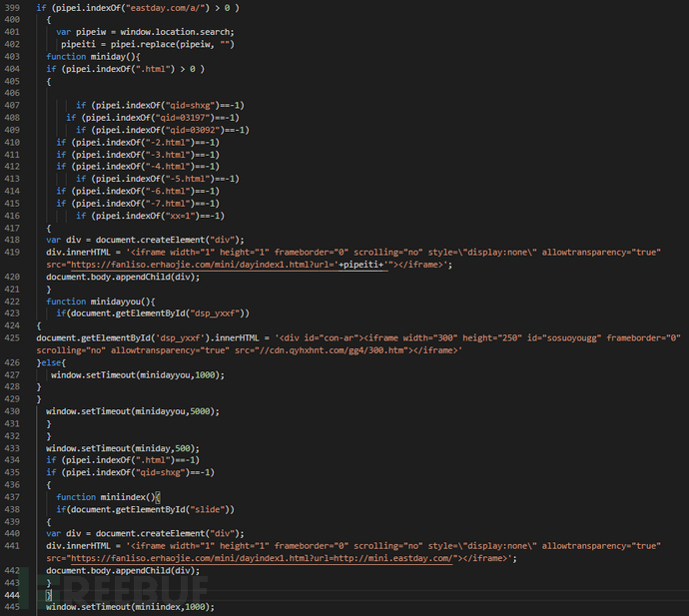Click the 'qid=03092' condition line
The width and height of the screenshot is (689, 616).
[x=163, y=130]
